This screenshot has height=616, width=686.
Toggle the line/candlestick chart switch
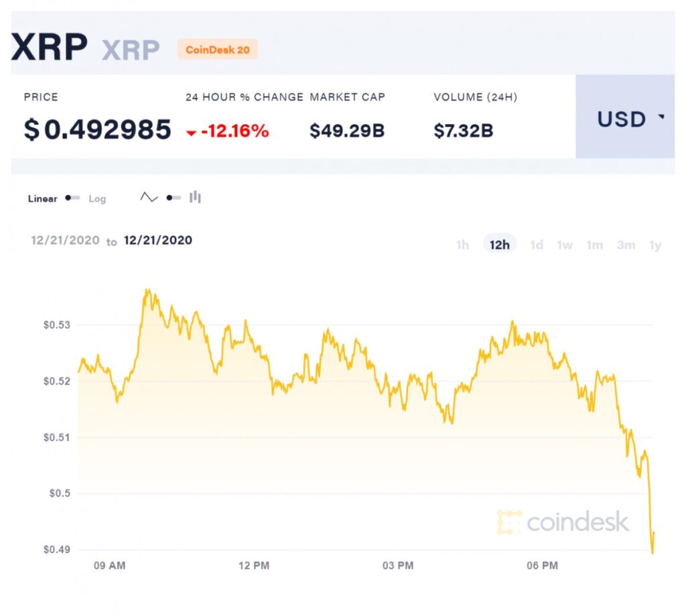point(174,198)
